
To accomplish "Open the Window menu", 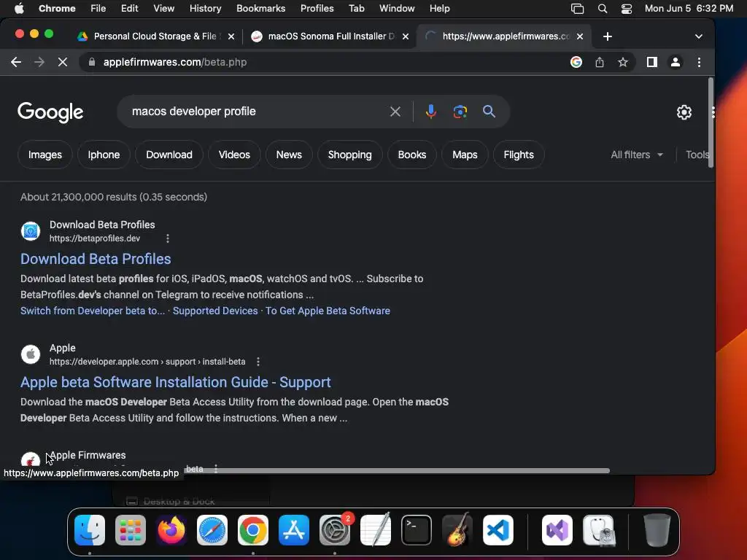I will (x=397, y=9).
